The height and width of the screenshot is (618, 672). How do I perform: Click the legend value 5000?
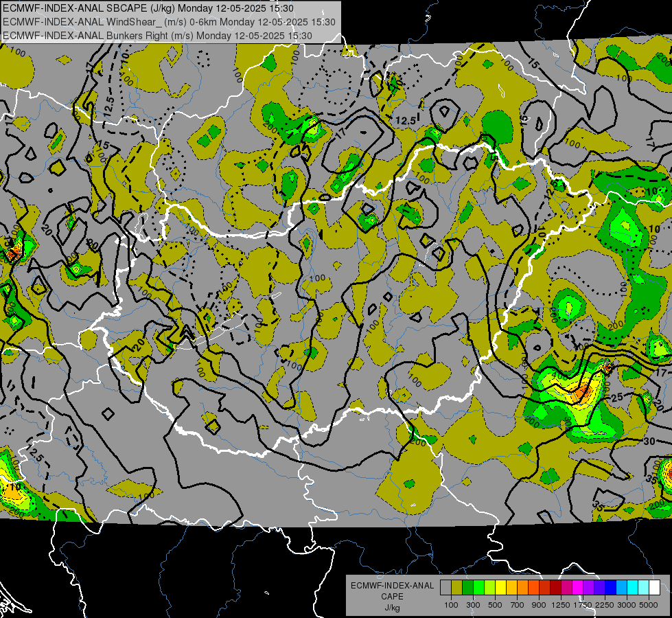[x=649, y=605]
